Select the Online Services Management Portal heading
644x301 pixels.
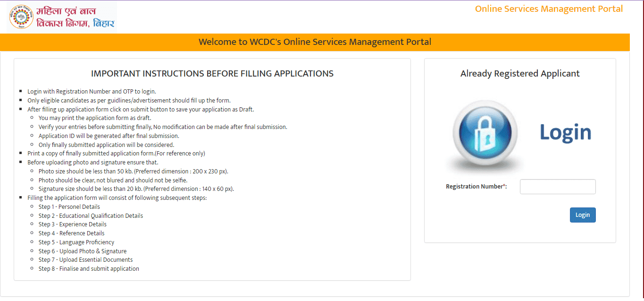pos(548,9)
